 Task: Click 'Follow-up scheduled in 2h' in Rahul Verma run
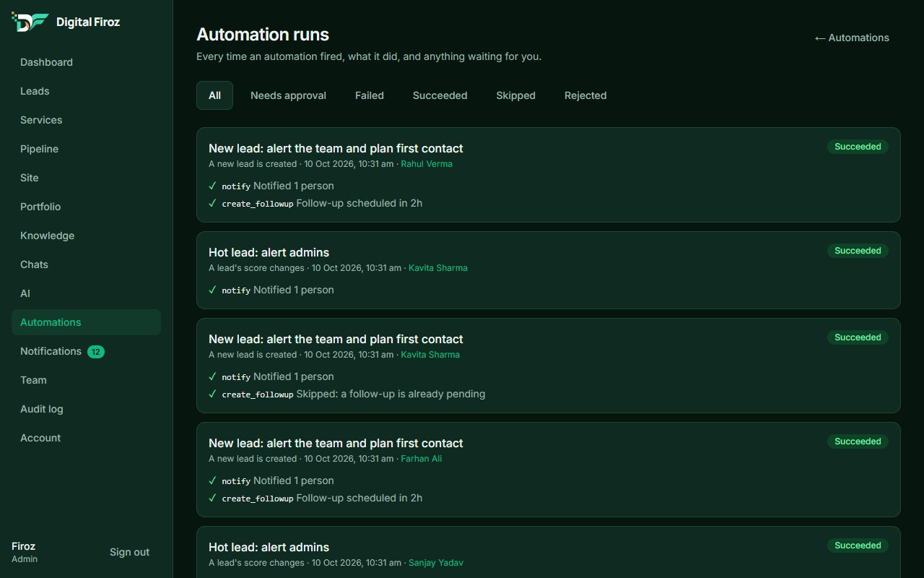(359, 203)
